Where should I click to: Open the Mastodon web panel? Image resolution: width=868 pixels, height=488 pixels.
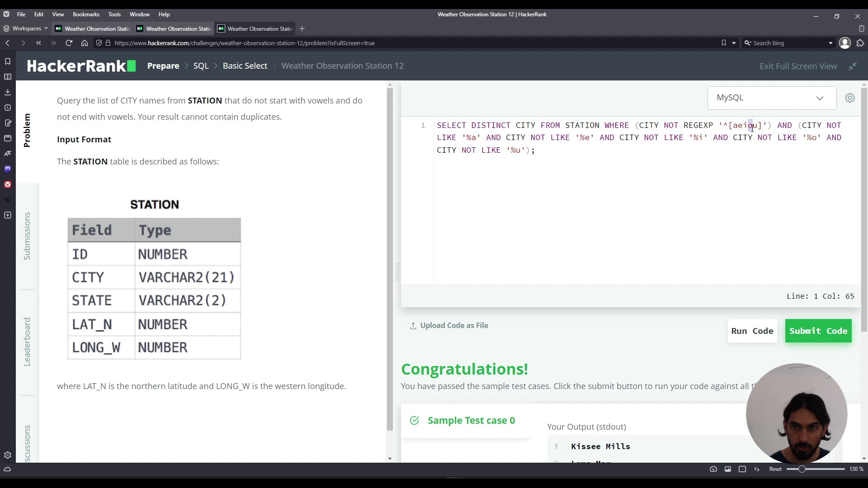click(7, 169)
